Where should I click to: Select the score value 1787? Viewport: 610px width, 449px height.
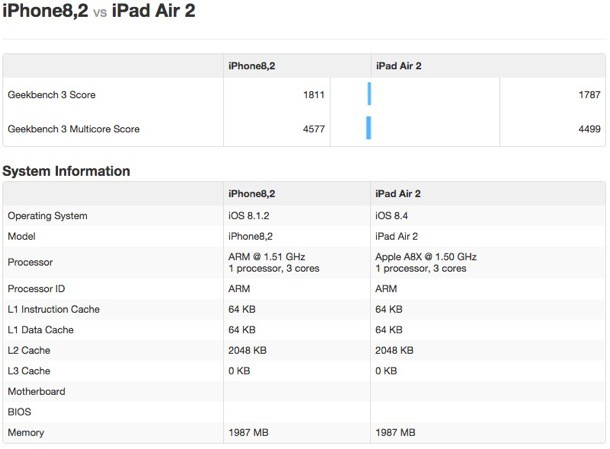589,95
